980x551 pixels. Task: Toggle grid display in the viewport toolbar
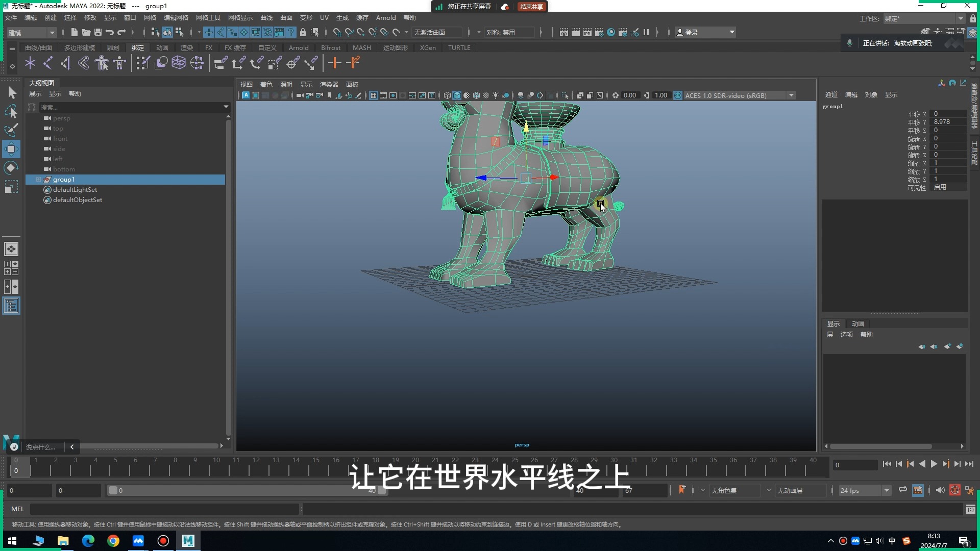[373, 95]
